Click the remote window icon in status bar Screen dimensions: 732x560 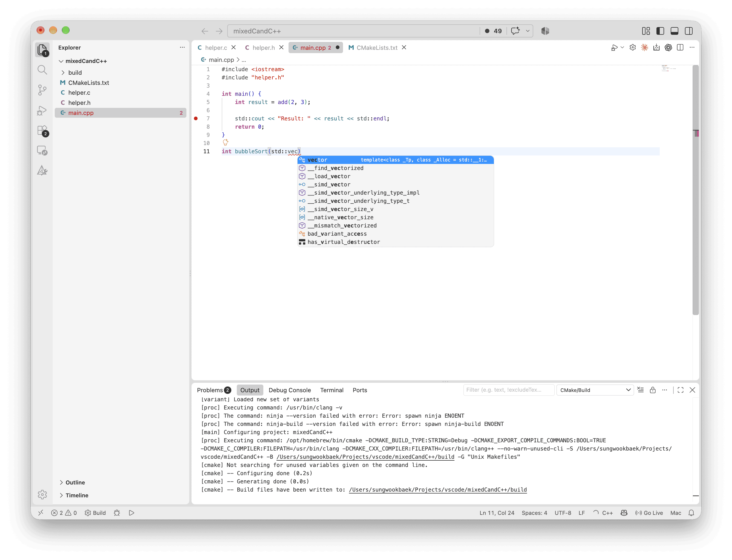[40, 513]
